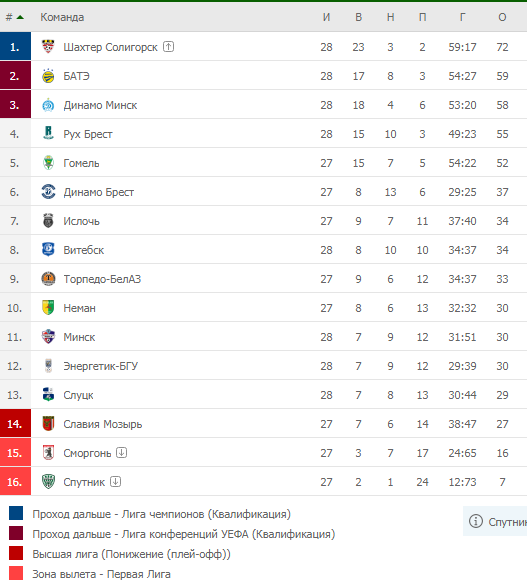Click the down-arrow icon beside Спутник

tap(116, 482)
